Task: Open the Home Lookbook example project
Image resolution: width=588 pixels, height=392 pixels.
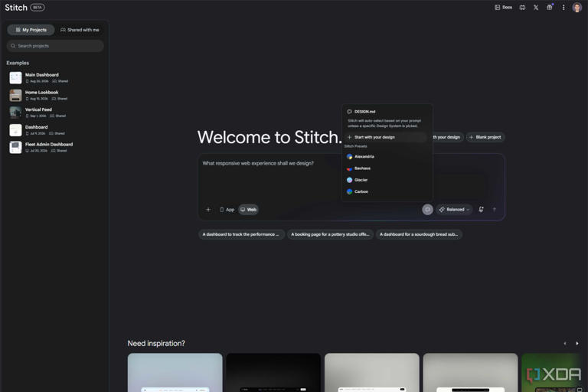Action: [55, 95]
